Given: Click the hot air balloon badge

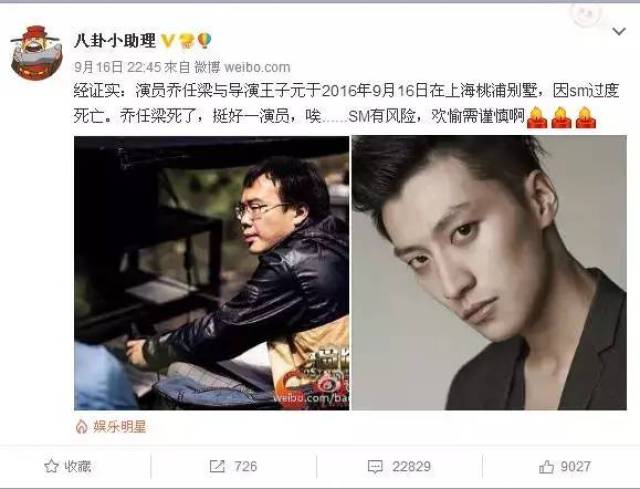Looking at the screenshot, I should pyautogui.click(x=204, y=40).
